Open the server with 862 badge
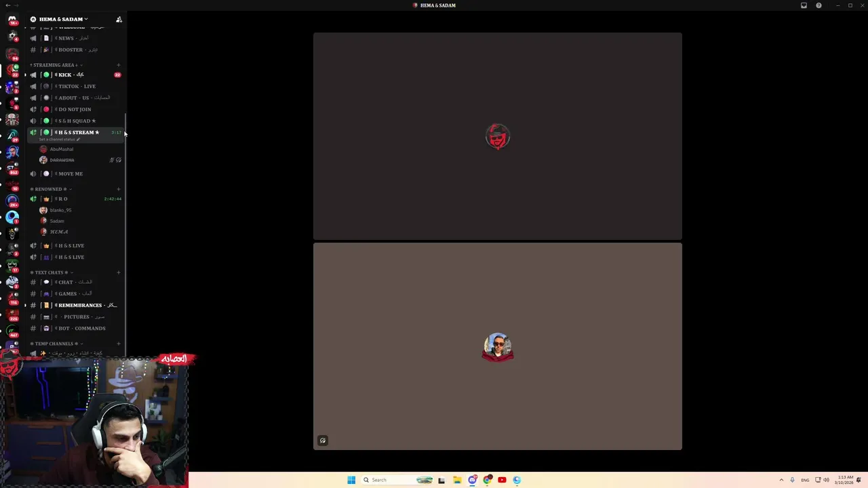Viewport: 868px width, 488px height. pyautogui.click(x=12, y=167)
